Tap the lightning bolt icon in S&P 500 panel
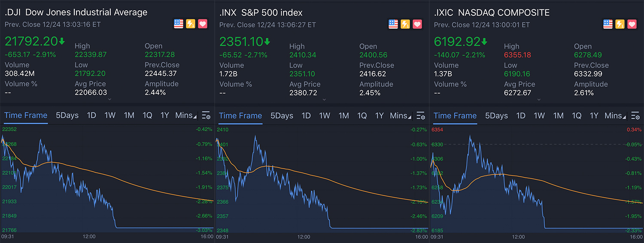The width and height of the screenshot is (644, 243). 405,24
